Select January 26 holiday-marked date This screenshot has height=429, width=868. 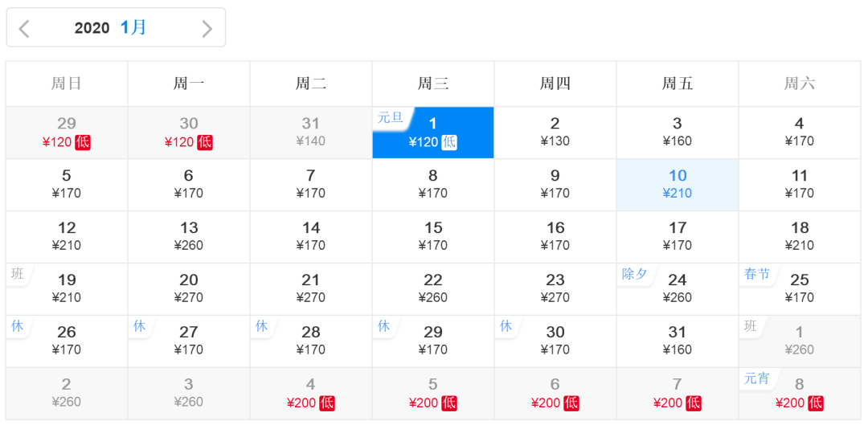pyautogui.click(x=67, y=341)
